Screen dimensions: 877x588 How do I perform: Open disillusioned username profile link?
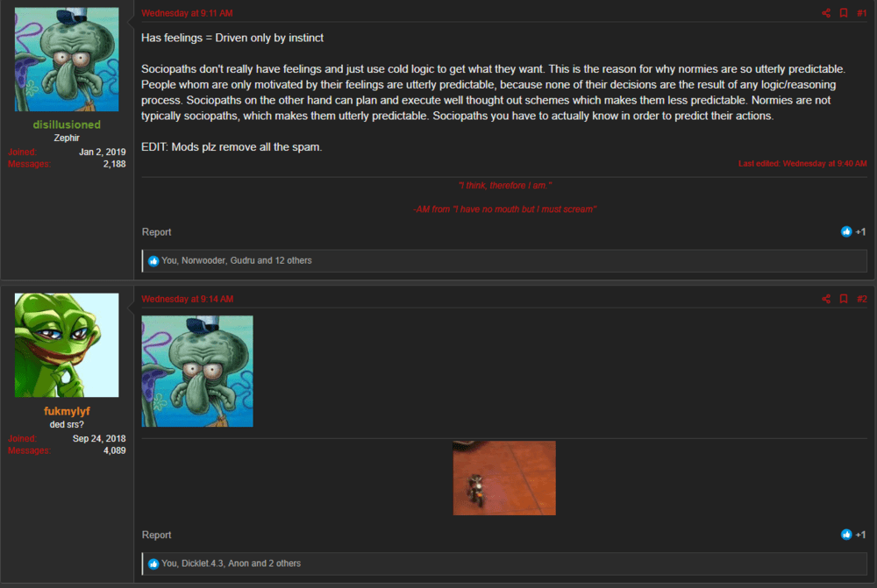click(x=67, y=124)
